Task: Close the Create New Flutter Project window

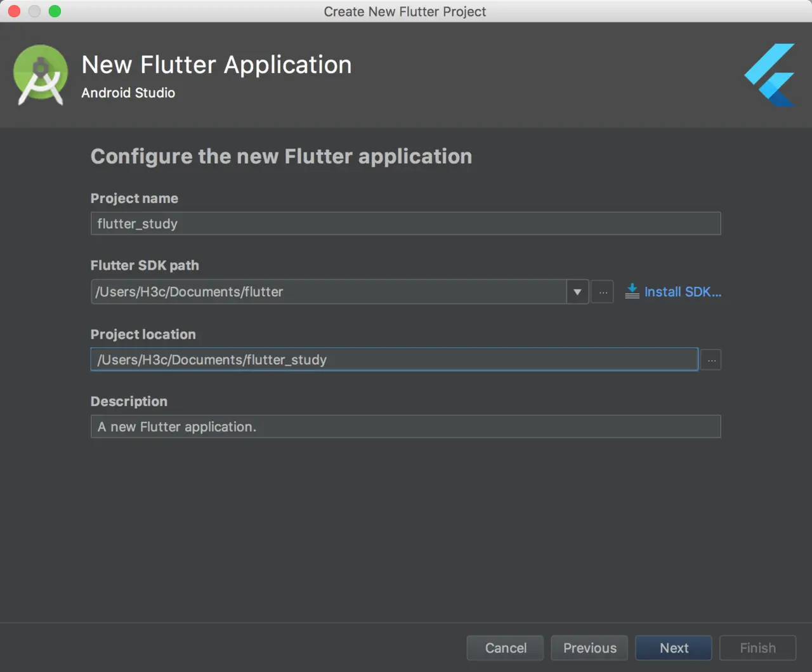Action: click(14, 11)
